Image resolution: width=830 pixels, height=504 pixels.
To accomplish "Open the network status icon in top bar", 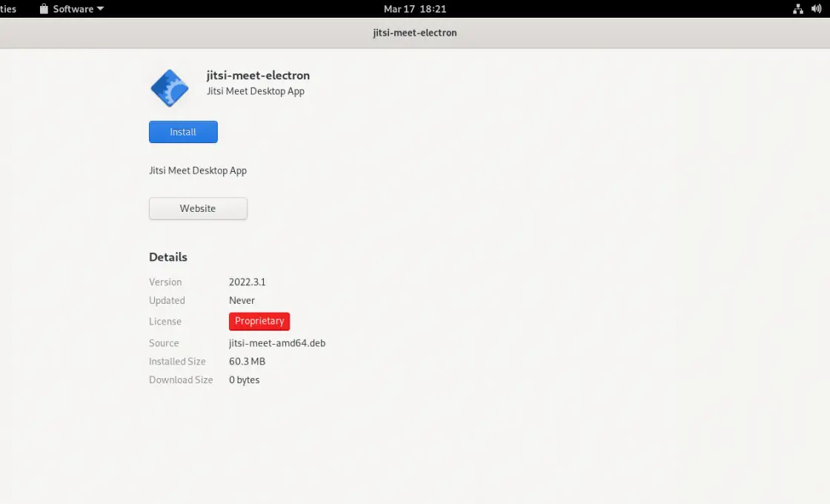I will pos(797,9).
